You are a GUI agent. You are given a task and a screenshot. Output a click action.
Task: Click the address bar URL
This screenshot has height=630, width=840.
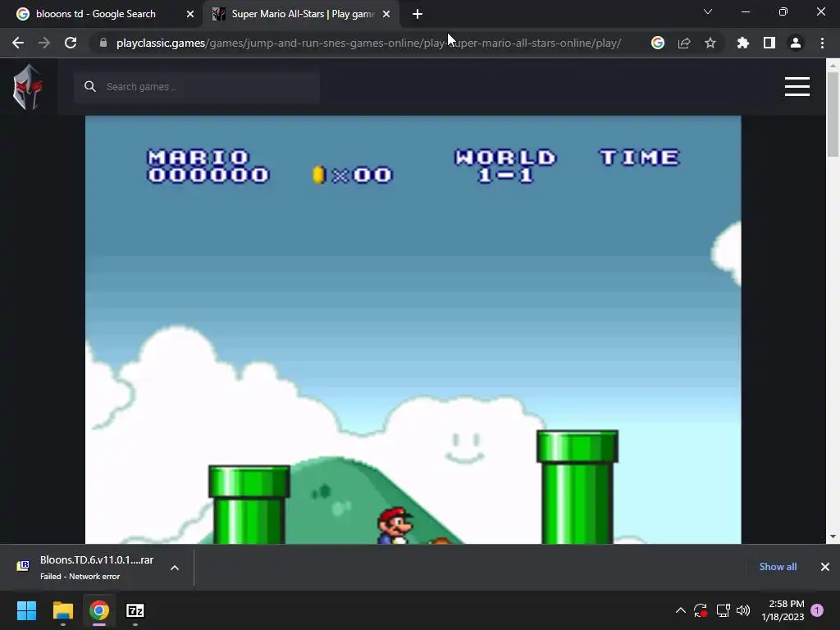(x=368, y=43)
